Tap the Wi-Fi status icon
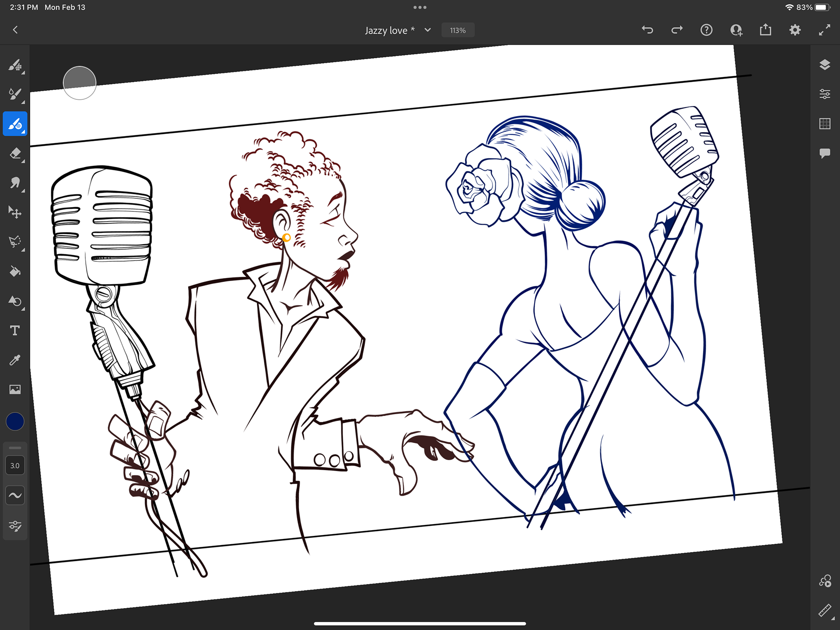 (790, 7)
